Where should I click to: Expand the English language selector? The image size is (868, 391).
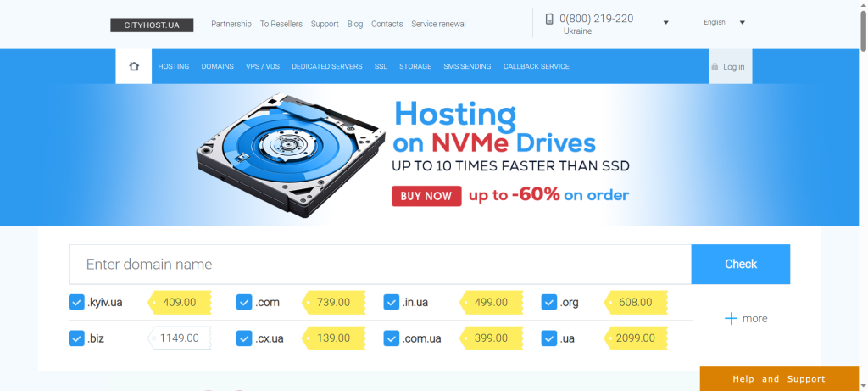click(x=742, y=23)
